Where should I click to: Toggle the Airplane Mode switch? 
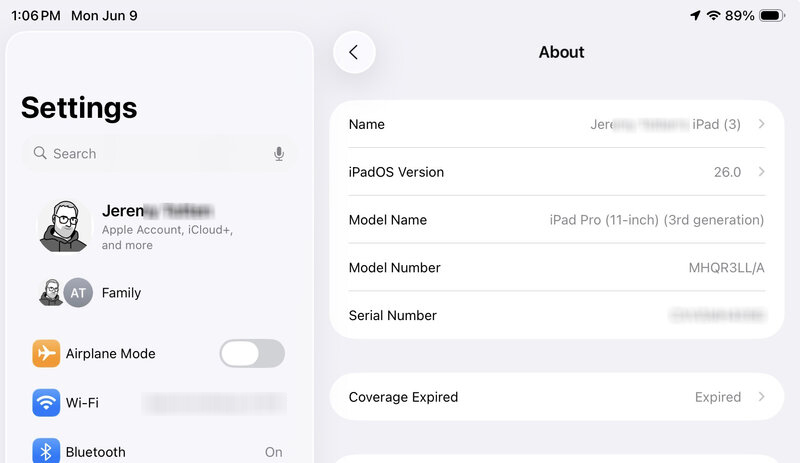coord(252,353)
